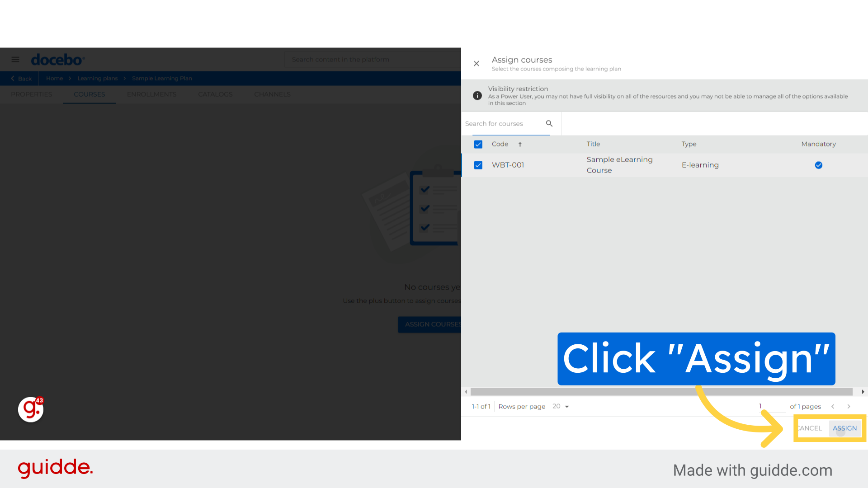Close the Assign courses panel

pyautogui.click(x=476, y=63)
